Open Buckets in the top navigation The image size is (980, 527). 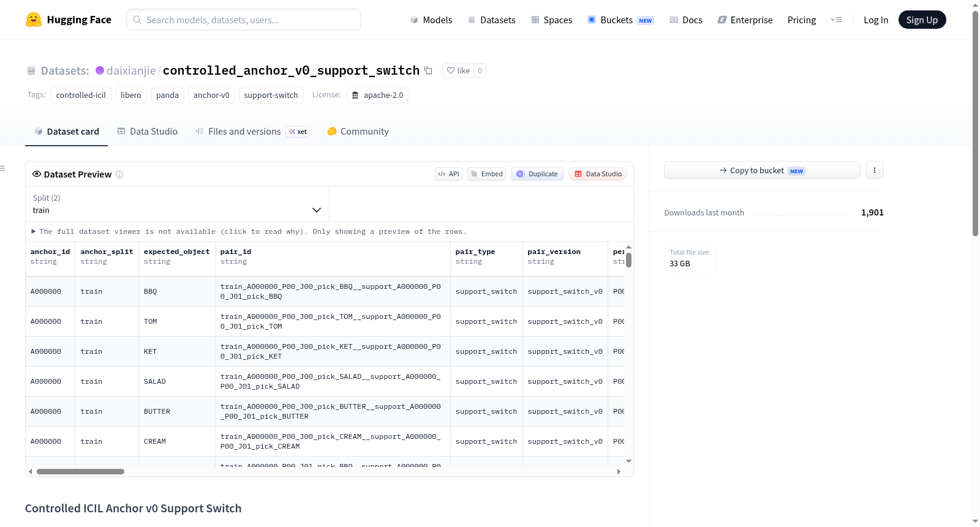[x=620, y=20]
